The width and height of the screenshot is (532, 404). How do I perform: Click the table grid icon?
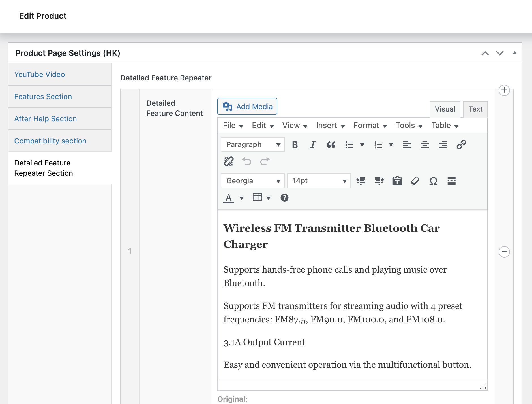click(257, 197)
